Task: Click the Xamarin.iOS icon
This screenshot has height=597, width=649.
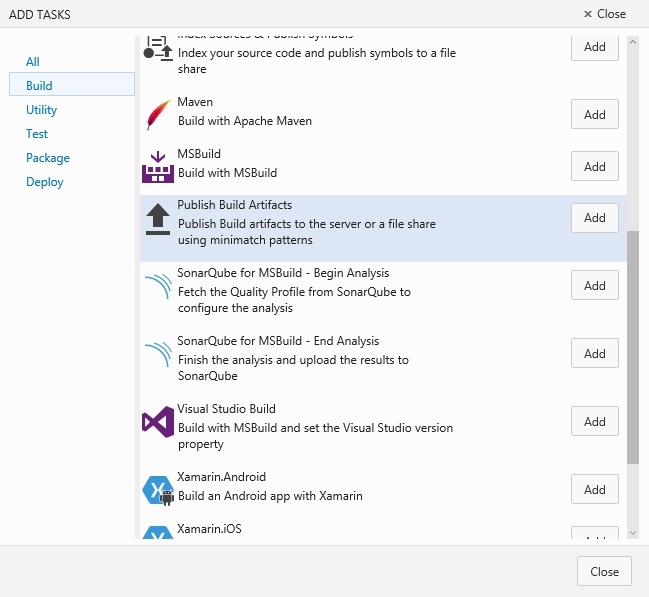Action: (x=158, y=532)
